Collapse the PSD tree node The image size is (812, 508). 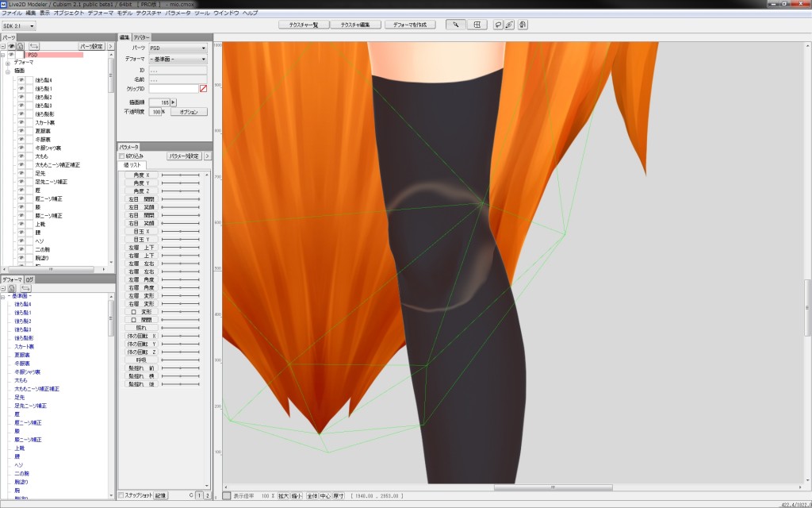click(3, 55)
